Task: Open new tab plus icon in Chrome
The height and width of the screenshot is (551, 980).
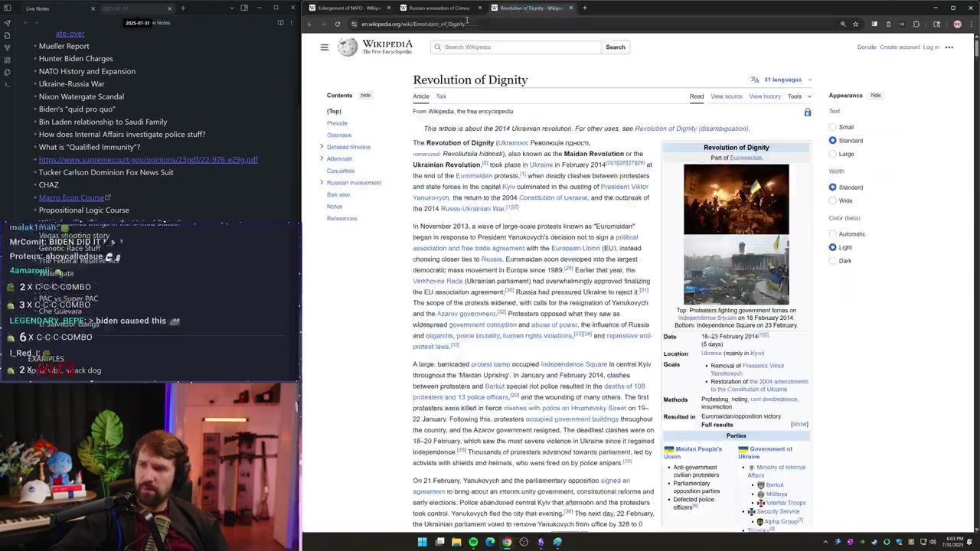Action: point(584,8)
